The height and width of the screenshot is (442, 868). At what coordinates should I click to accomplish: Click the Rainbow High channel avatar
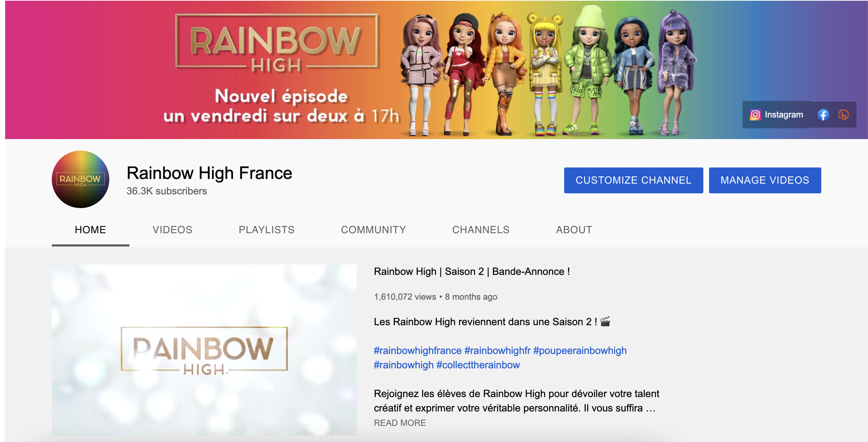[x=81, y=179]
